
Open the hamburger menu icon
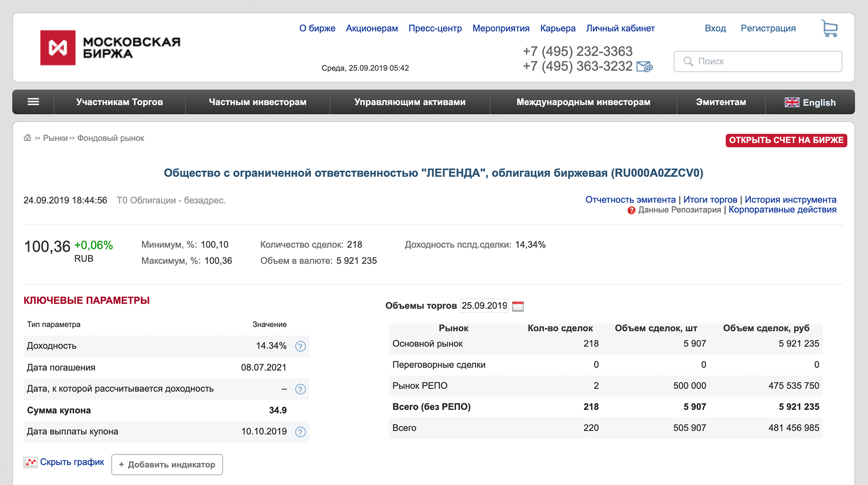(33, 102)
